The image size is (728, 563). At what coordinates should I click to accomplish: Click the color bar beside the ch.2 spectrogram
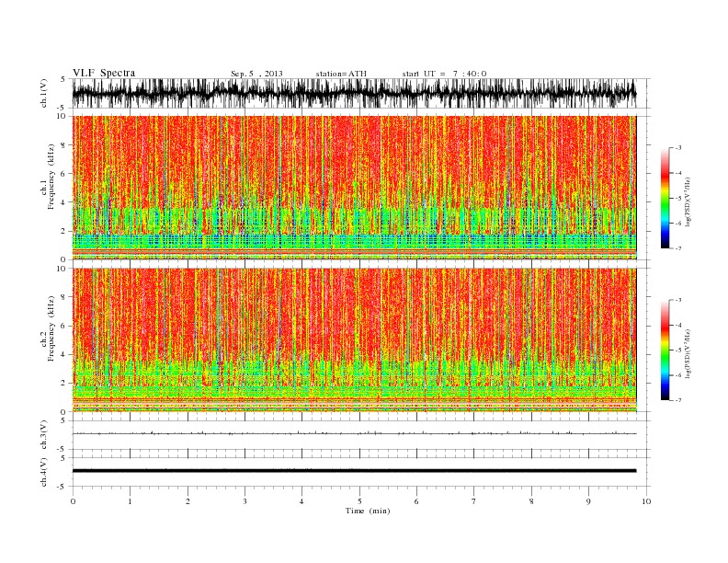[x=665, y=350]
